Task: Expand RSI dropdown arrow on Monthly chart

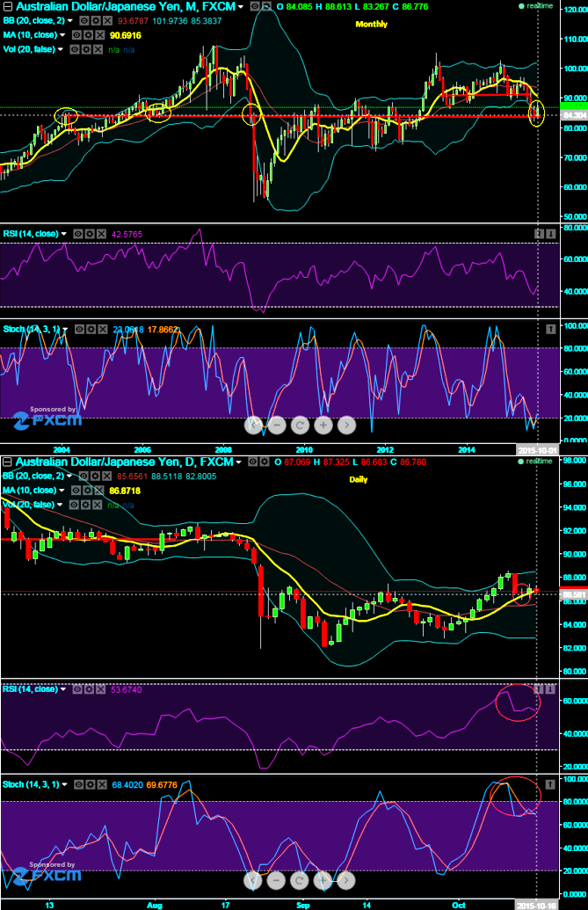Action: pos(64,234)
